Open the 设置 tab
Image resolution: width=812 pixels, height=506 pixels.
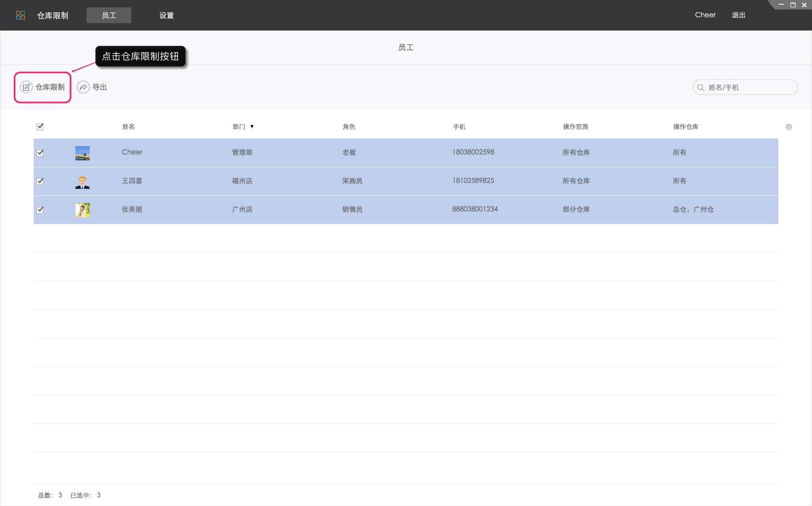point(166,15)
